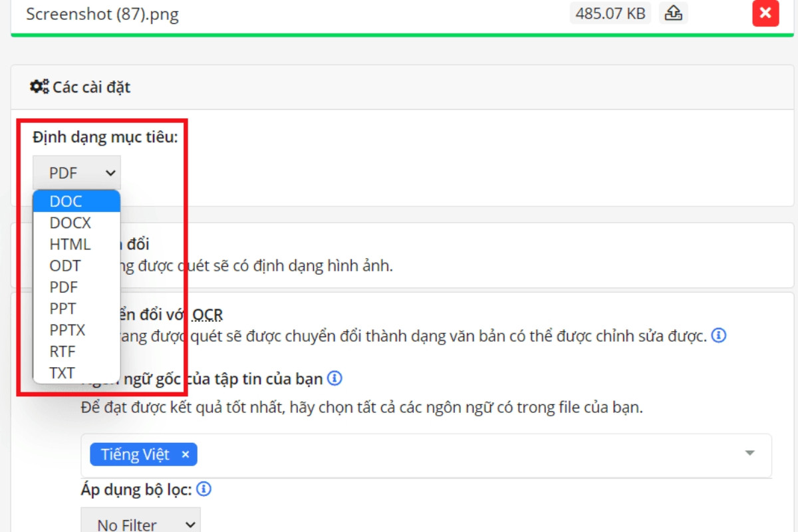Select DOCX from the format list

76,223
